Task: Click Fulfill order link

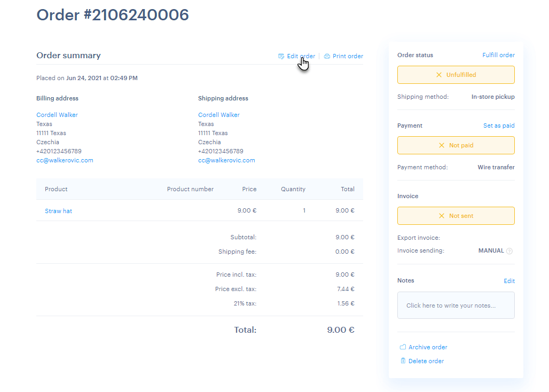Action: coord(498,55)
